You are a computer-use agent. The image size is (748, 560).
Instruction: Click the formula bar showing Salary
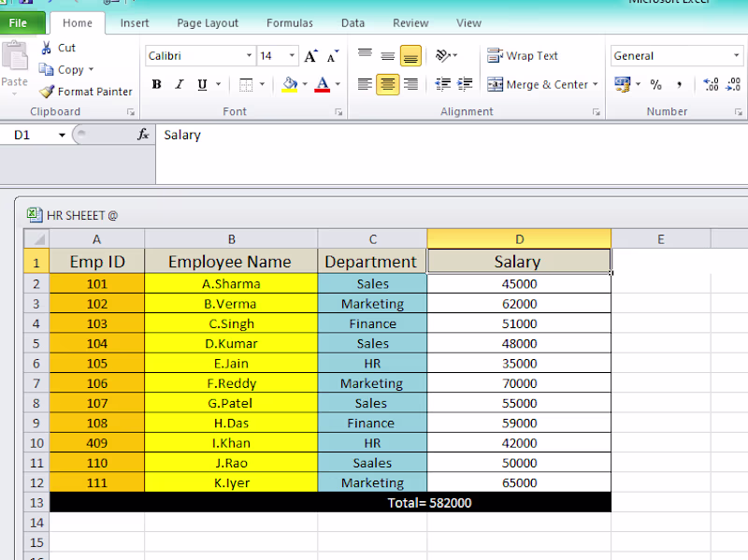(x=452, y=153)
